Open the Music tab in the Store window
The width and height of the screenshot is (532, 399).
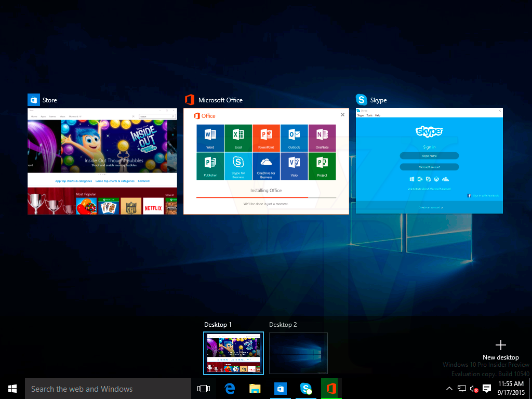(62, 116)
